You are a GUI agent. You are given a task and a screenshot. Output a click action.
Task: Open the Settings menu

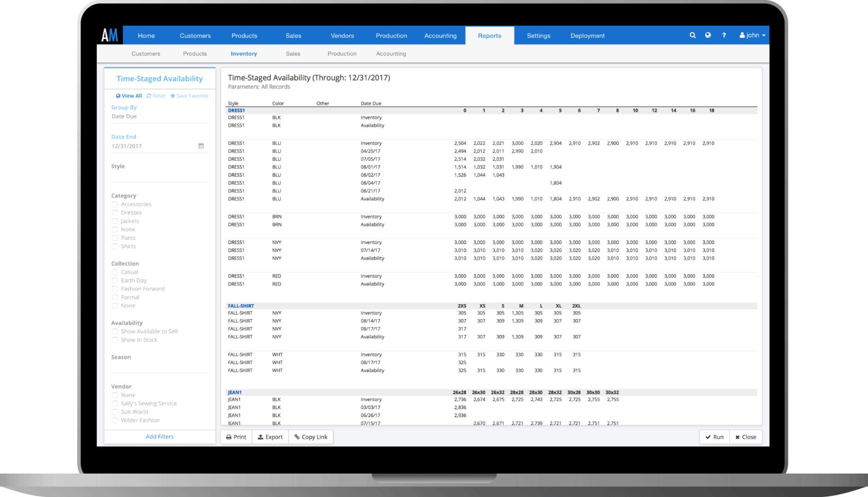pyautogui.click(x=538, y=35)
